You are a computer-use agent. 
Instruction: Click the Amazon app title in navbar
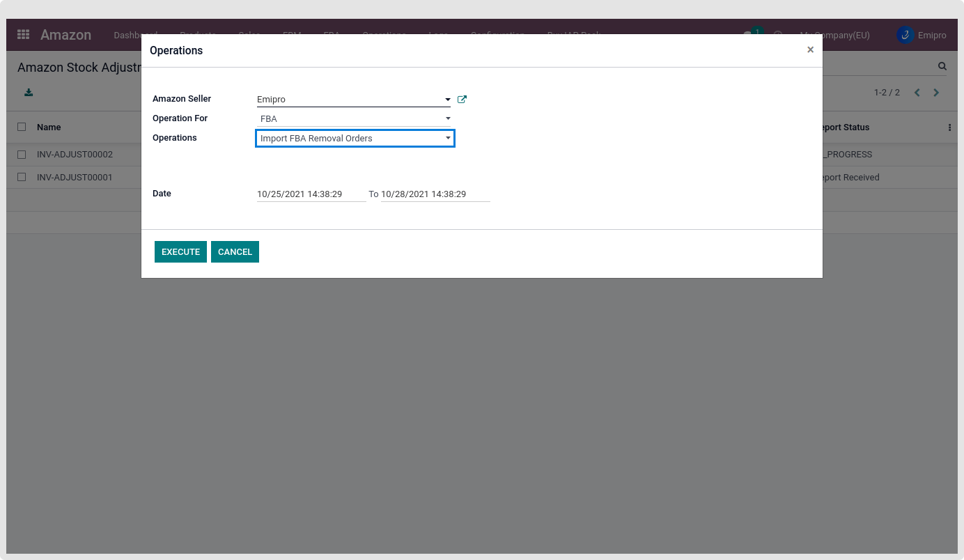(x=65, y=35)
